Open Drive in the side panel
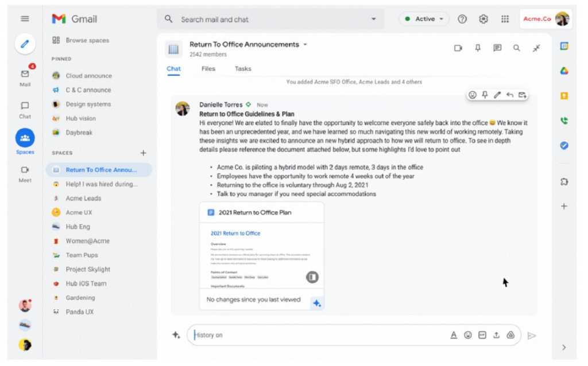588x366 pixels. click(x=564, y=71)
